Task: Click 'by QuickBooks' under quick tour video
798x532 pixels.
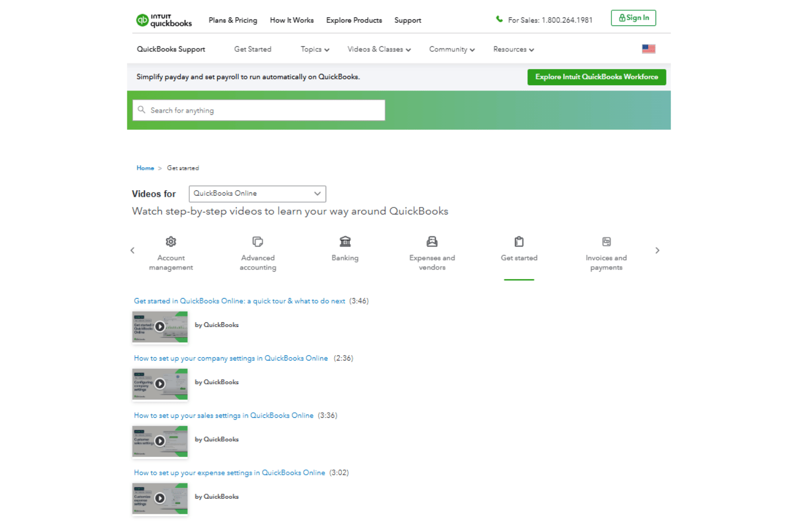Action: (x=217, y=325)
